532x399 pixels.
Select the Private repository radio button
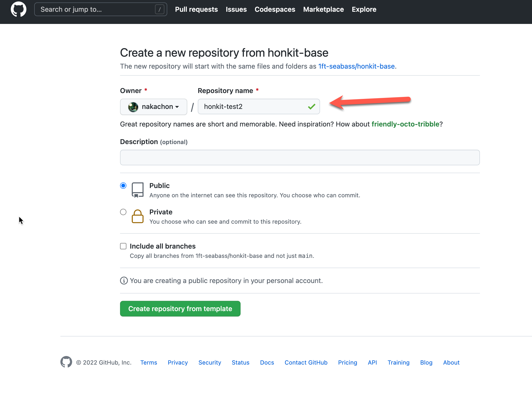coord(123,211)
